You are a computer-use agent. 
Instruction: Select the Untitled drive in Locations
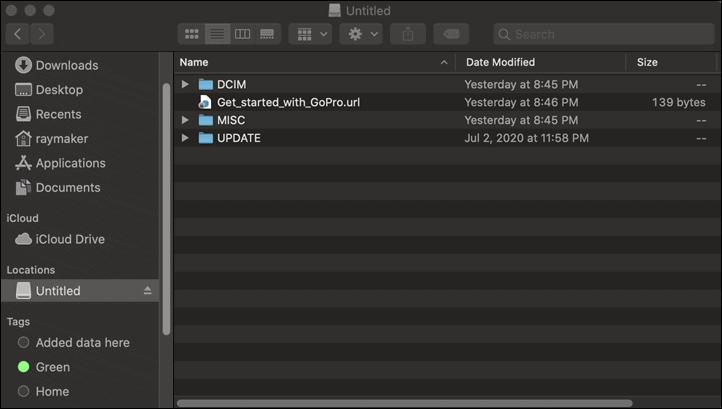tap(80, 291)
